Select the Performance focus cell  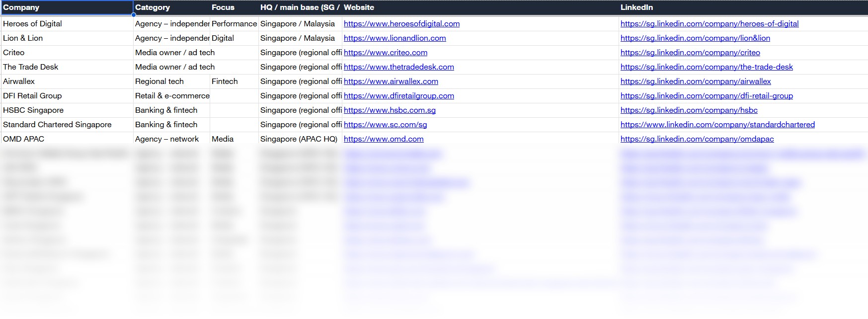234,24
